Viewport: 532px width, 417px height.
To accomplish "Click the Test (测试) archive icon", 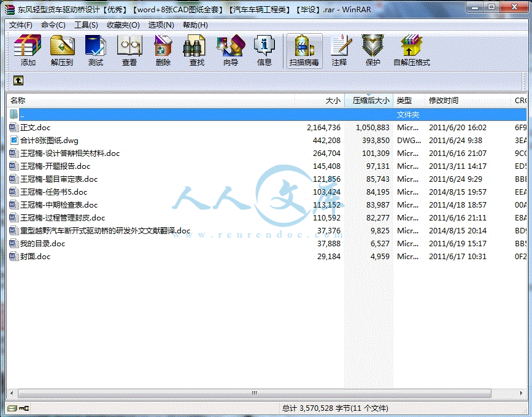I will pyautogui.click(x=95, y=45).
